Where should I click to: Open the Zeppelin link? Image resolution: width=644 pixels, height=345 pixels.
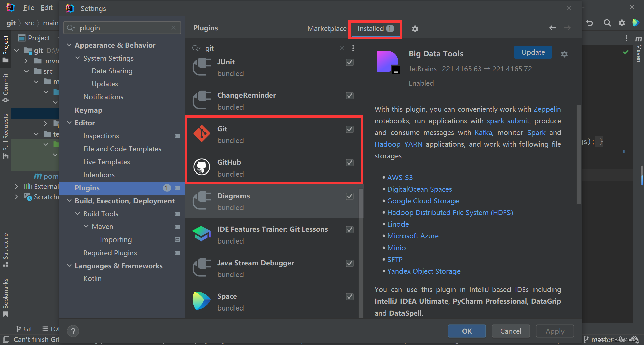click(547, 109)
